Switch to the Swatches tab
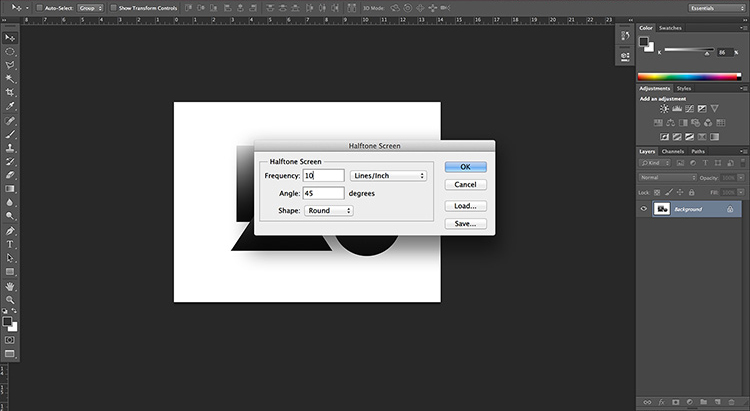750x411 pixels. point(670,28)
